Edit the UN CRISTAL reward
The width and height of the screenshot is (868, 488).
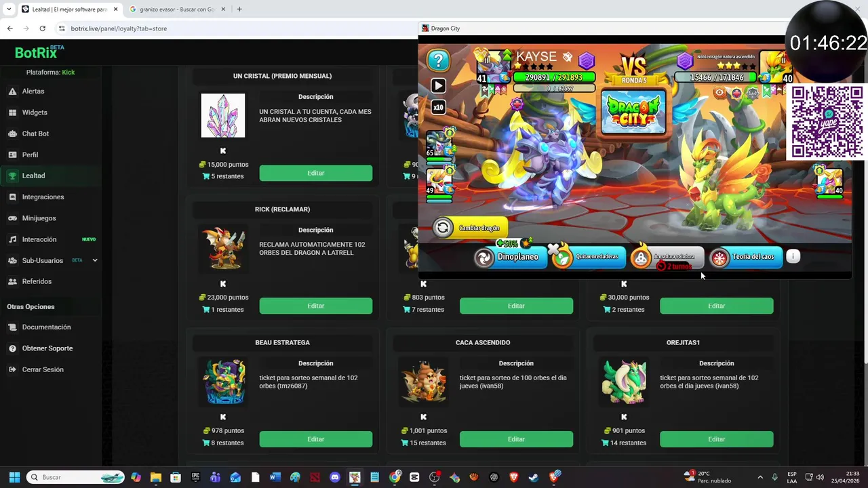315,173
